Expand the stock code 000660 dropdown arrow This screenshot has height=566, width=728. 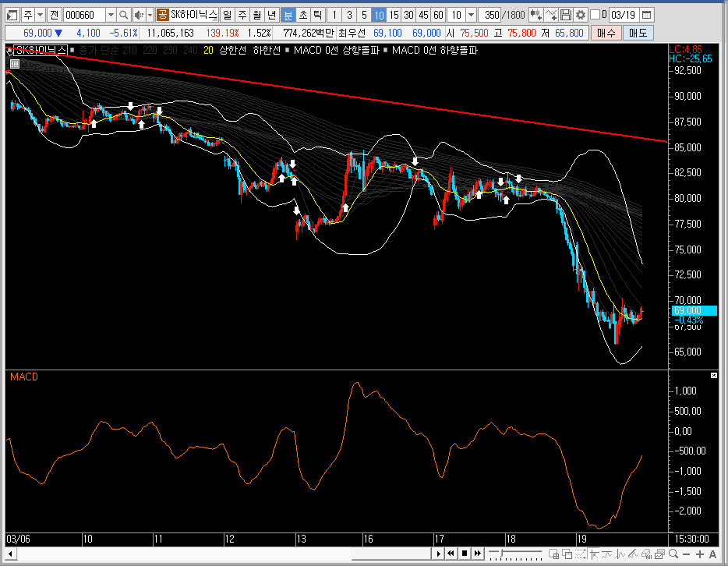coord(111,16)
